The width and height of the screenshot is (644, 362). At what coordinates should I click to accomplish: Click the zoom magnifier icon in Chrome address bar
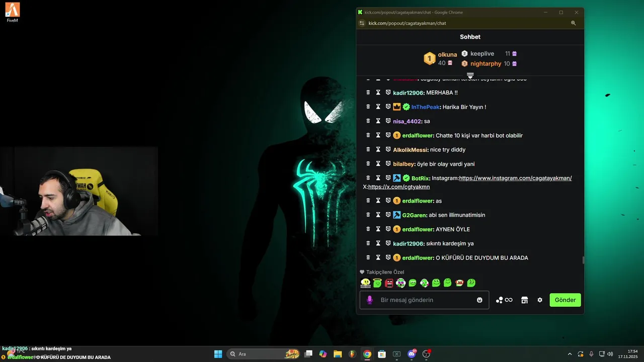573,23
